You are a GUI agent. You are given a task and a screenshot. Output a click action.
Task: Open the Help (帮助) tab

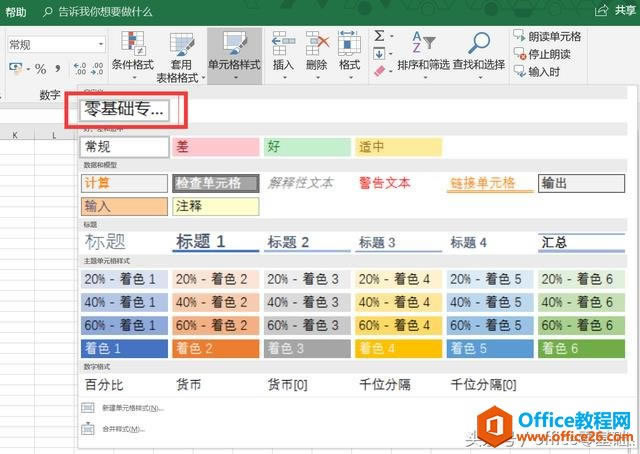pyautogui.click(x=16, y=11)
